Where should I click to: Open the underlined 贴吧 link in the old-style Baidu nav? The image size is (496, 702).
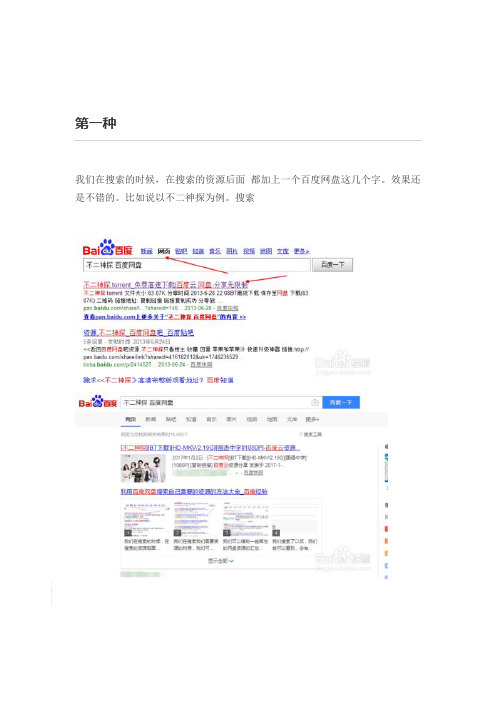[x=181, y=251]
